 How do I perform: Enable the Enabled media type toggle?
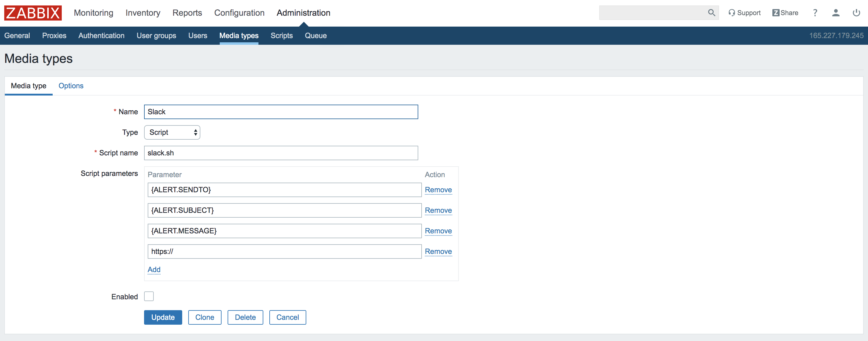pos(149,296)
